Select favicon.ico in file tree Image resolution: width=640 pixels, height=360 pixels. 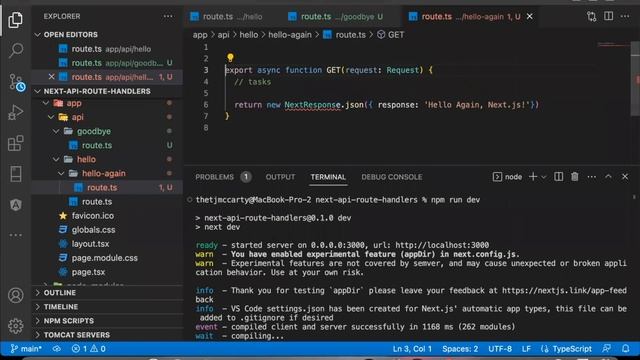[x=107, y=216]
